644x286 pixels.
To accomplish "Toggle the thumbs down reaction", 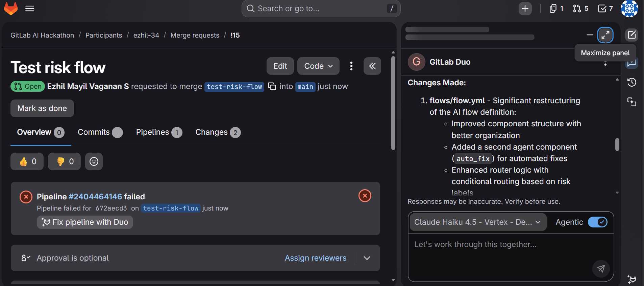I will [x=64, y=161].
